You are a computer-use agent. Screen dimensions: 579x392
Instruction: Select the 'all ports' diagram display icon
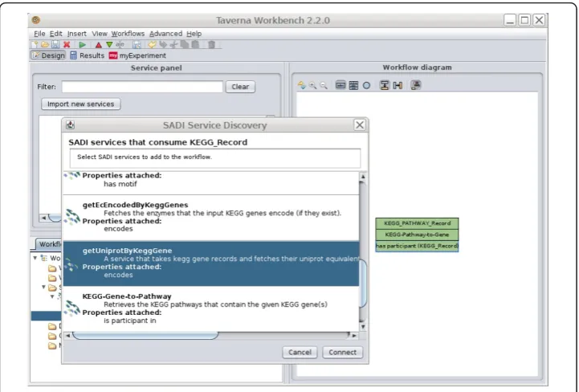(x=353, y=85)
